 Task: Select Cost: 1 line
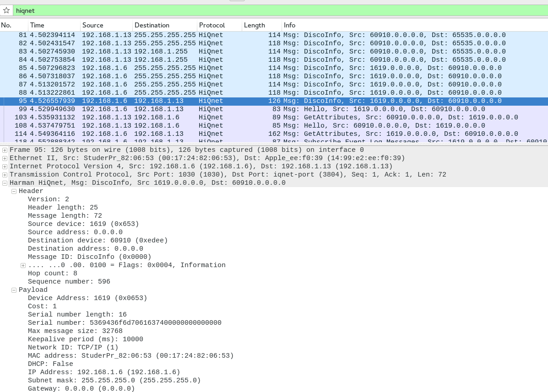click(x=42, y=306)
